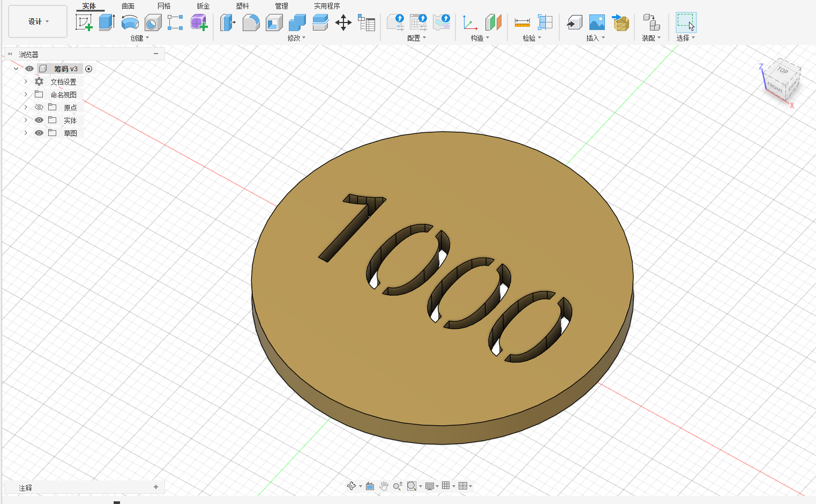Click the Orbit navigation icon
Screen dimensions: 816x504
(x=351, y=486)
